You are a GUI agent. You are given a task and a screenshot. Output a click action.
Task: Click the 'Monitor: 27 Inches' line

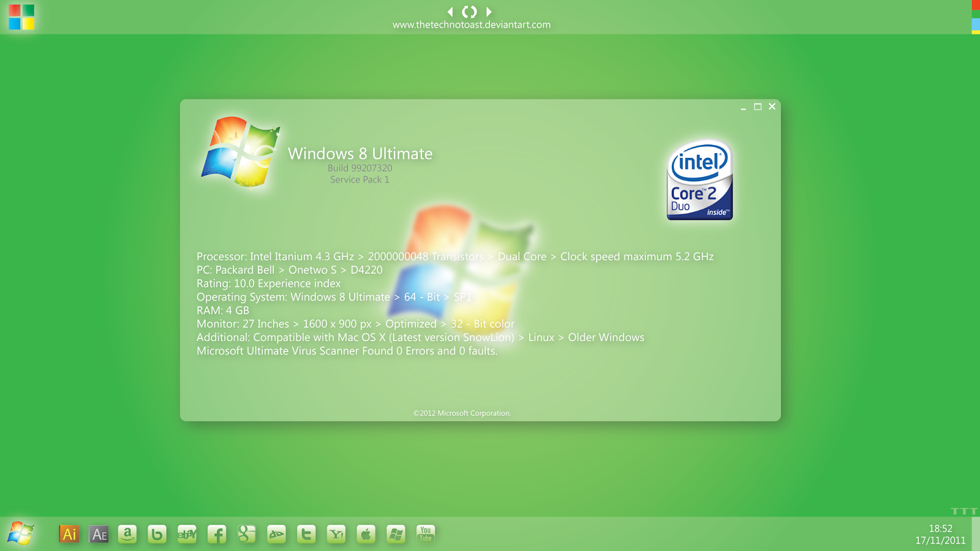pos(355,324)
